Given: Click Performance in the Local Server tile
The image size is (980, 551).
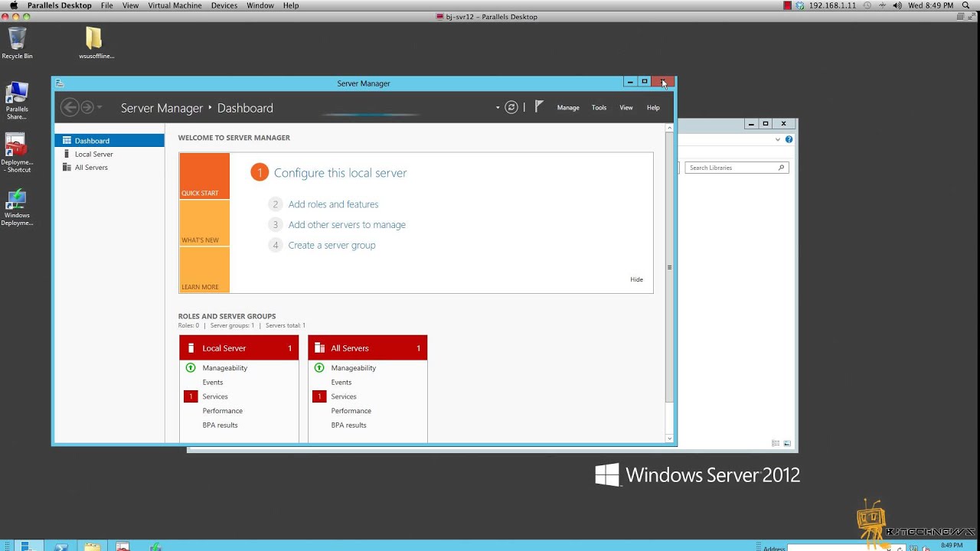Looking at the screenshot, I should coord(222,411).
